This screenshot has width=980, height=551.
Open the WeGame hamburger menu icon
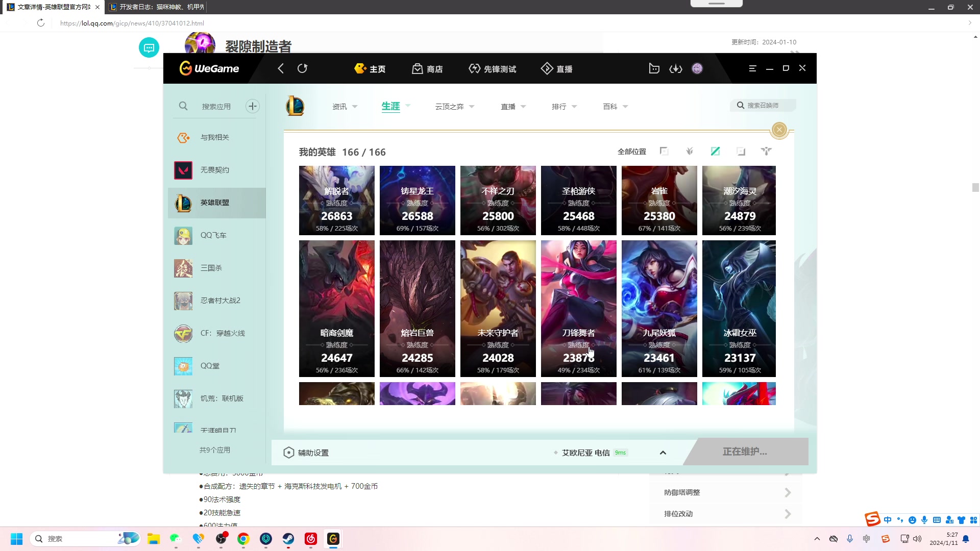[752, 68]
